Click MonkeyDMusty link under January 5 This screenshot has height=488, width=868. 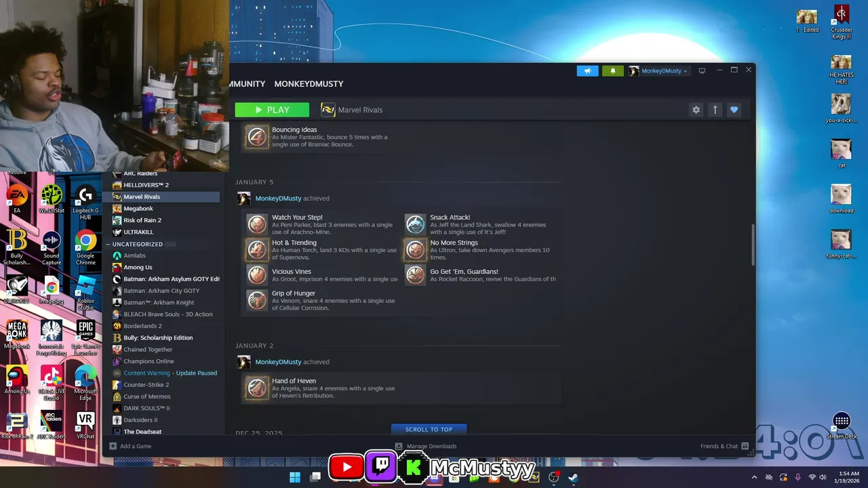[278, 199]
